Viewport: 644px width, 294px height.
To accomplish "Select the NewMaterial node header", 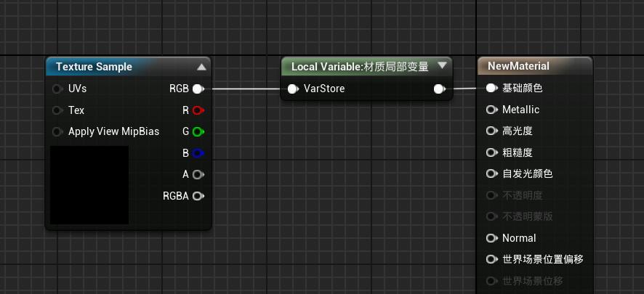I will (x=535, y=66).
